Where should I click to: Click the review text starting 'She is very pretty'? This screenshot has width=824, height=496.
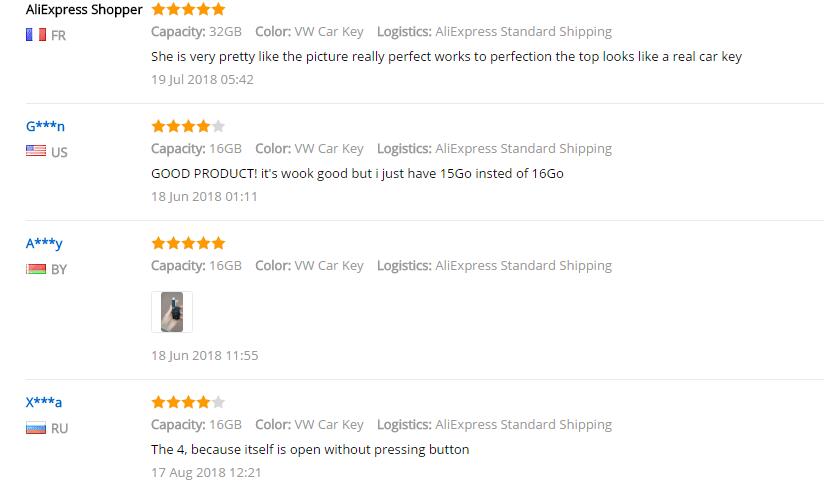[x=446, y=57]
